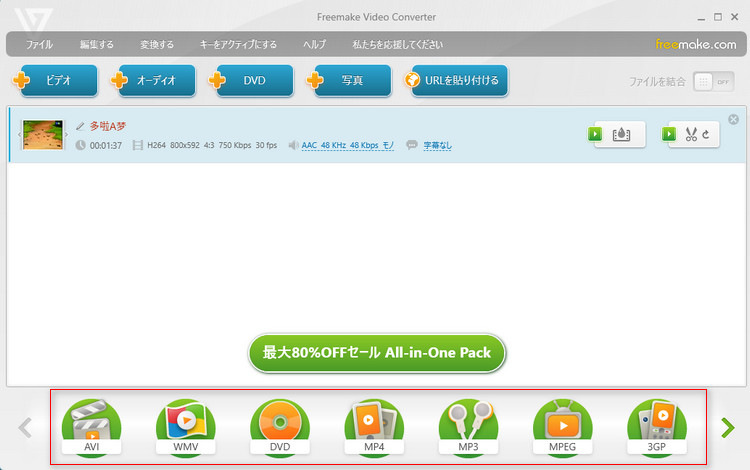Convert to MP3 using the earphones icon
The width and height of the screenshot is (750, 470).
point(468,427)
